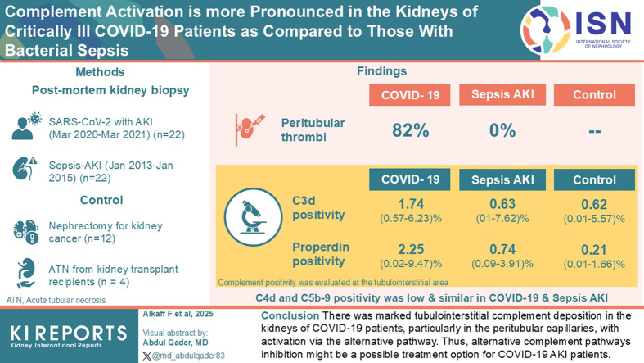Select the orange Sepsis AKI header label
Screen dimensions: 644x363
coord(502,94)
